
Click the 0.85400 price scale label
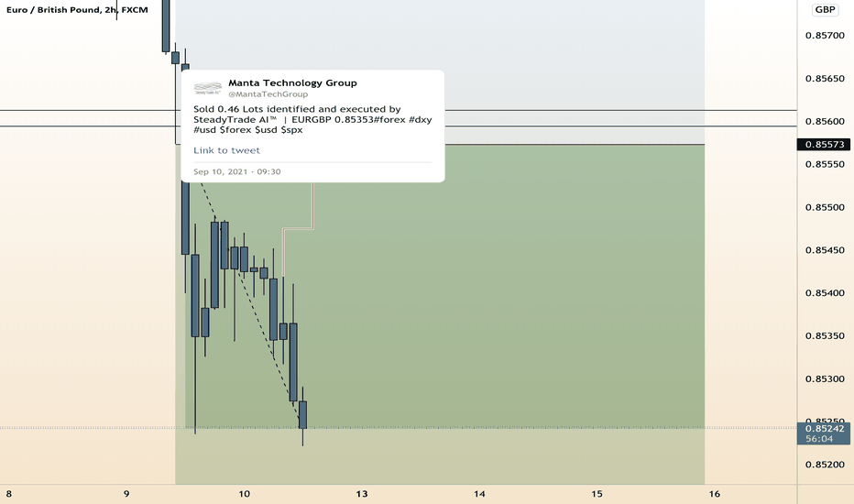tap(825, 293)
